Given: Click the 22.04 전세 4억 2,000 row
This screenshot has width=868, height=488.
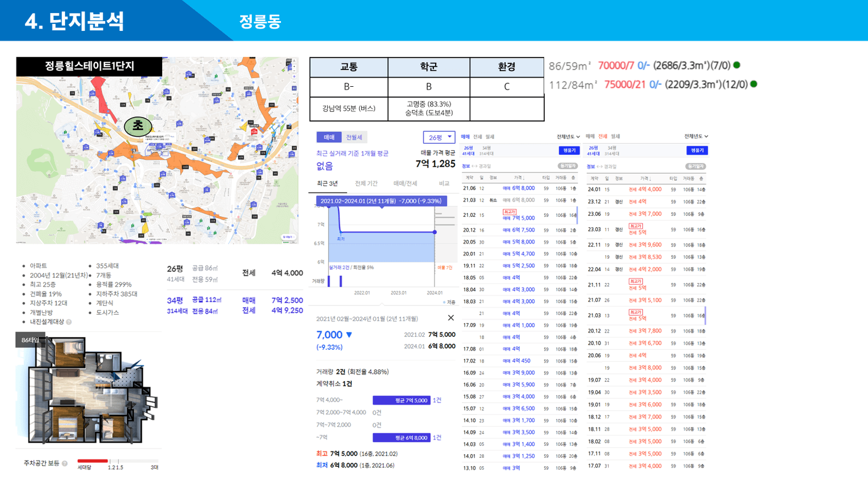Looking at the screenshot, I should (646, 269).
